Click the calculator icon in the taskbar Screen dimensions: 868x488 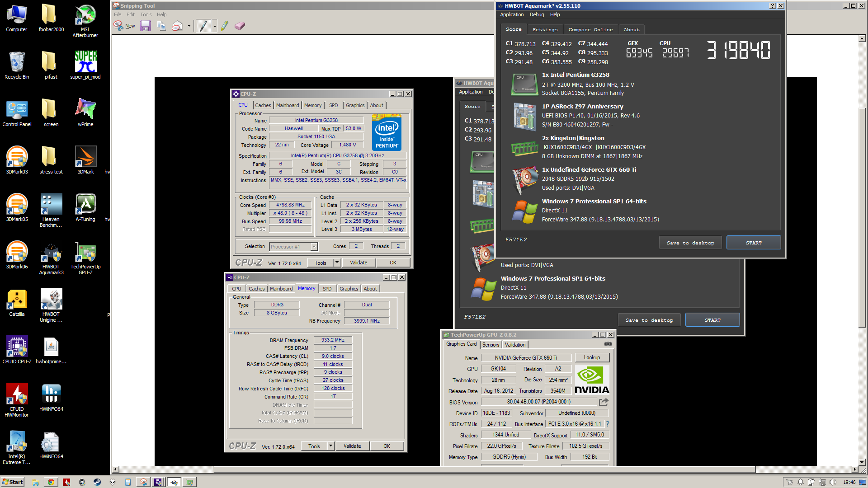128,482
